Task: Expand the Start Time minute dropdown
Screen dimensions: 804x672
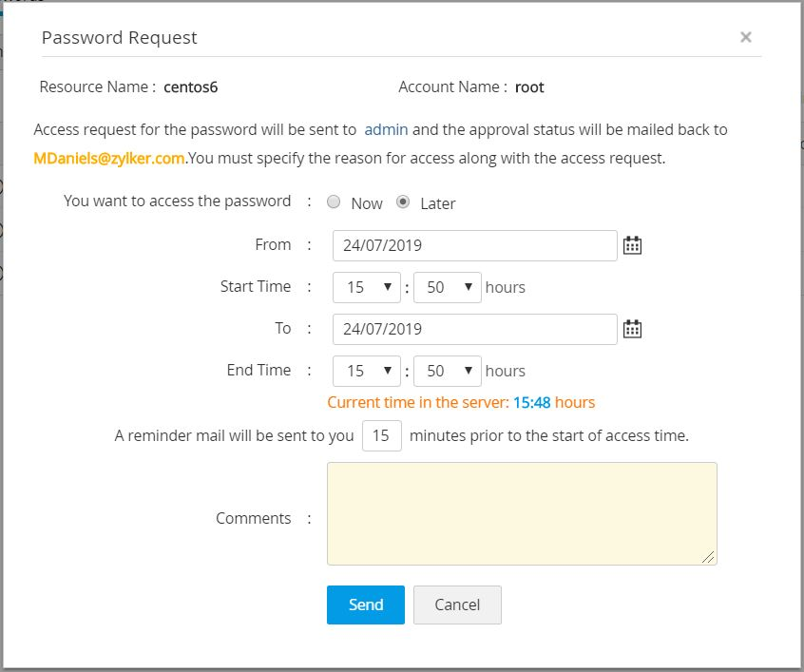Action: [448, 287]
